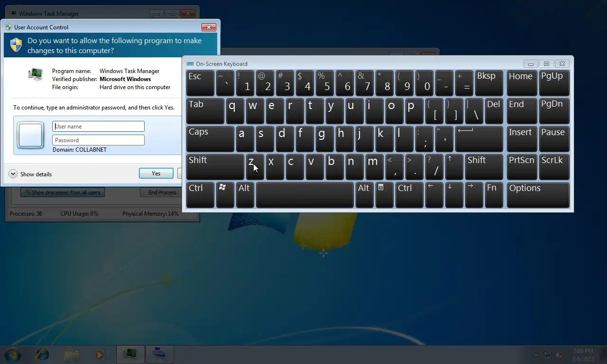This screenshot has height=364, width=607.
Task: Click the left arrow key
Action: click(434, 195)
